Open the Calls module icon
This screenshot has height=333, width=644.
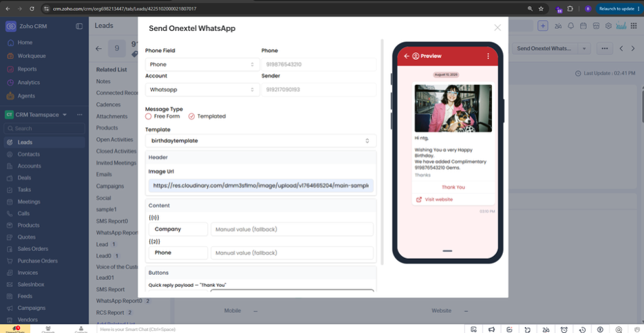pos(10,213)
